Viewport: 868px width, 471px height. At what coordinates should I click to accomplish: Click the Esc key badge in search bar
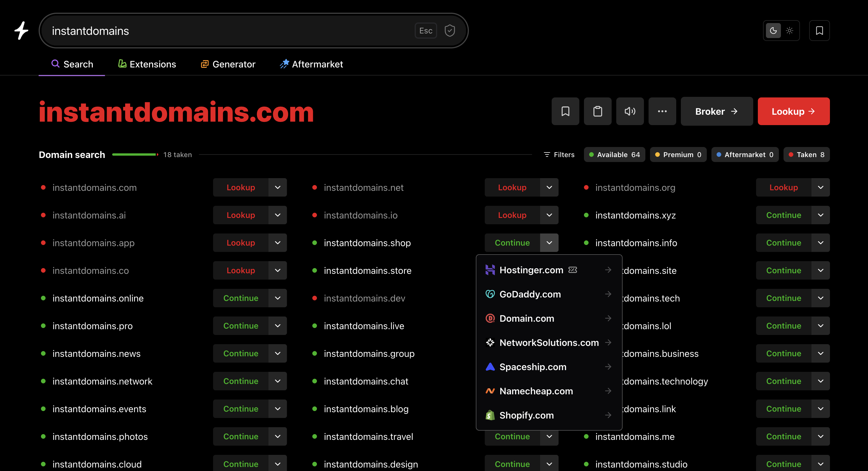click(426, 31)
